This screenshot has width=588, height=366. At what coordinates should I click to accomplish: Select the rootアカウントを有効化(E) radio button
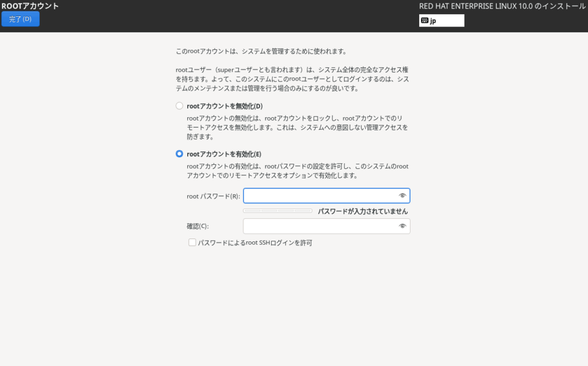tap(179, 154)
